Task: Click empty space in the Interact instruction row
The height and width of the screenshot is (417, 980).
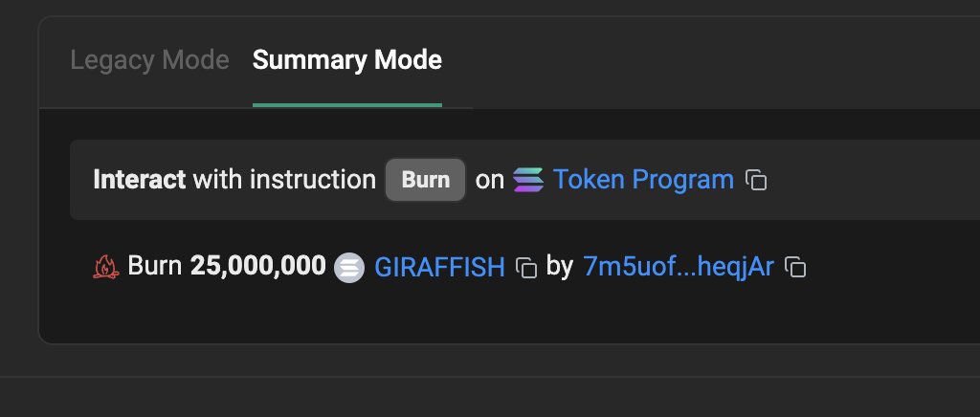Action: tap(875, 180)
